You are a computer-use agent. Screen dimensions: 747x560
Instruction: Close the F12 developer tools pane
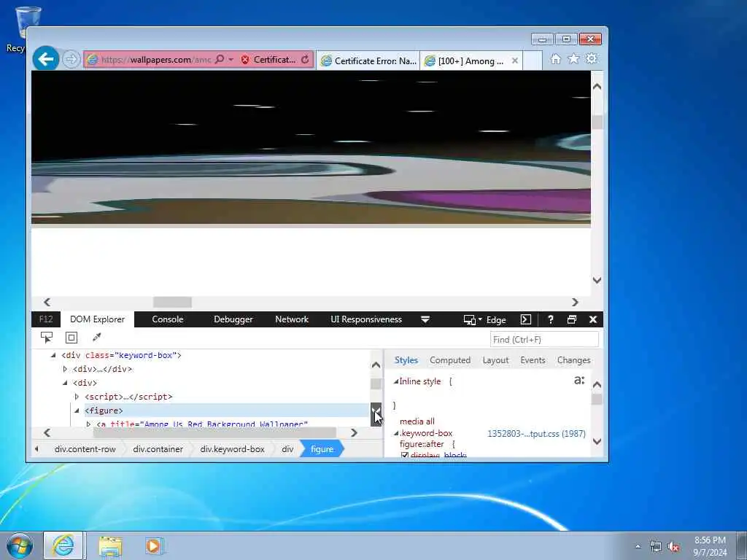(593, 319)
